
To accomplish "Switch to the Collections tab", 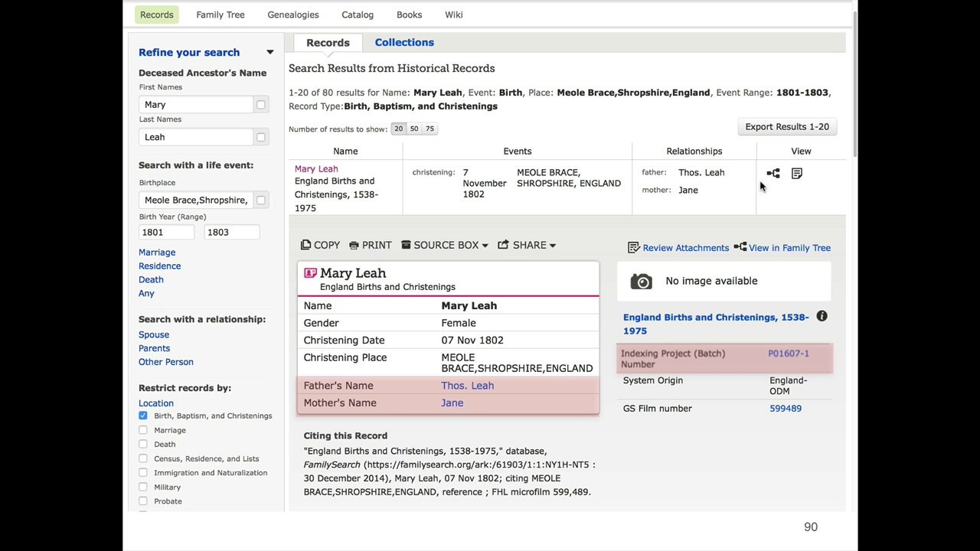I will tap(404, 43).
